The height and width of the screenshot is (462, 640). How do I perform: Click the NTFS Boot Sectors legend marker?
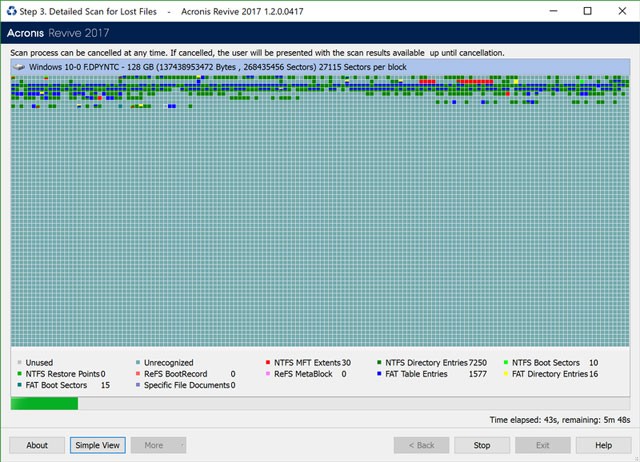(506, 363)
